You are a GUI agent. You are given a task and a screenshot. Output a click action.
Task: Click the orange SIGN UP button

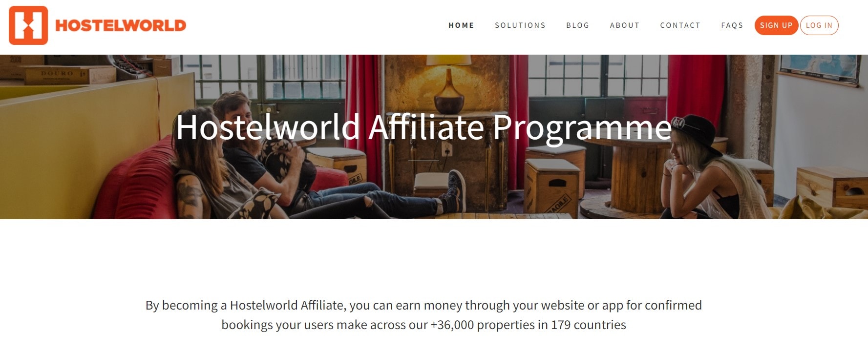tap(776, 25)
